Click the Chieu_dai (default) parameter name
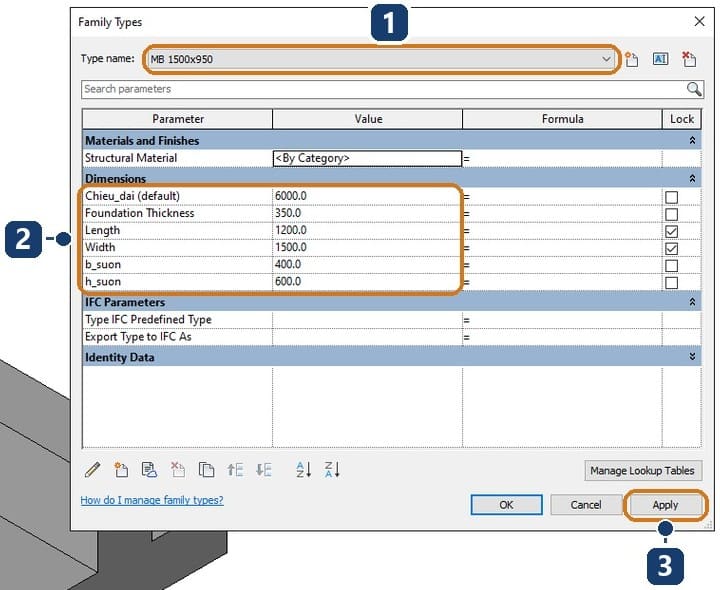The width and height of the screenshot is (720, 590). click(x=132, y=196)
